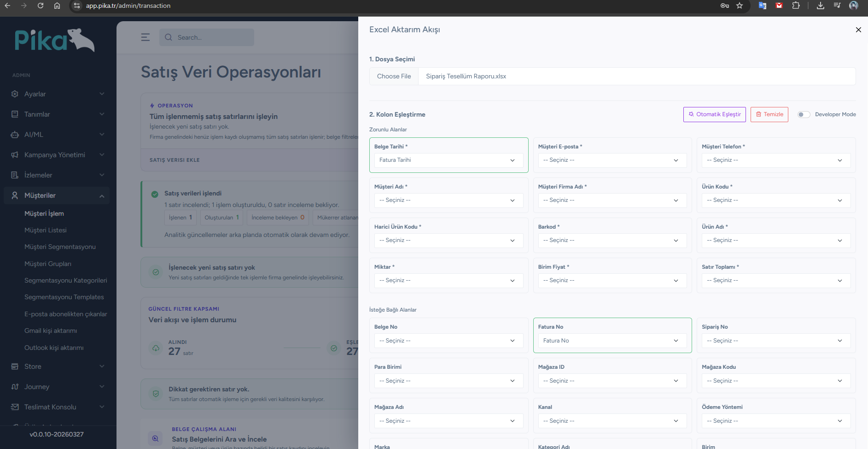
Task: Open the Ürün Kodu dropdown
Action: [776, 200]
